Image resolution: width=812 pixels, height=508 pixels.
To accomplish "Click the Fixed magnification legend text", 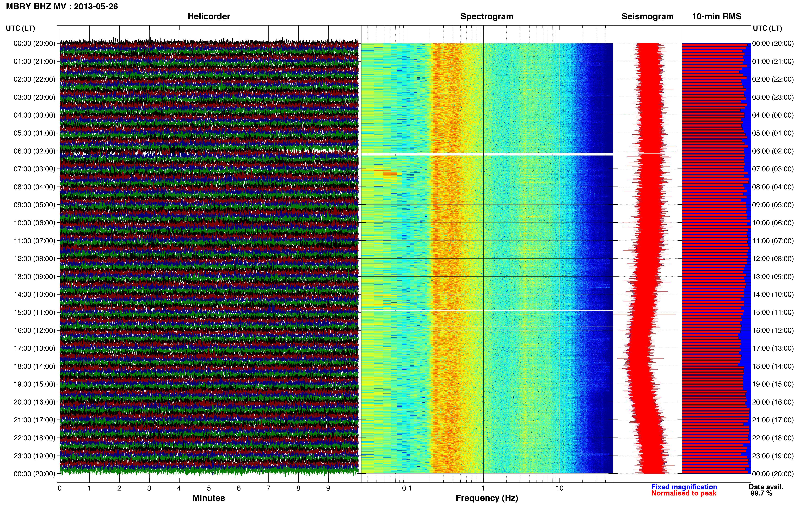I will (684, 487).
